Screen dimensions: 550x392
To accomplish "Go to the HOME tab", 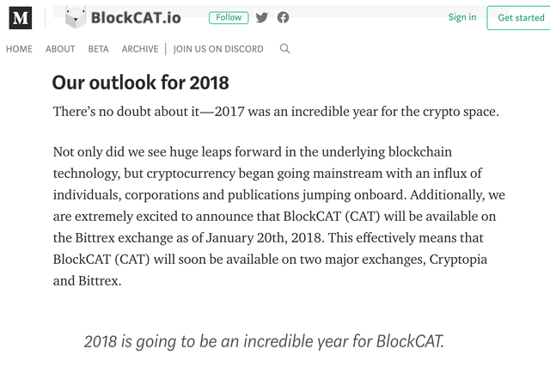I will (x=19, y=49).
